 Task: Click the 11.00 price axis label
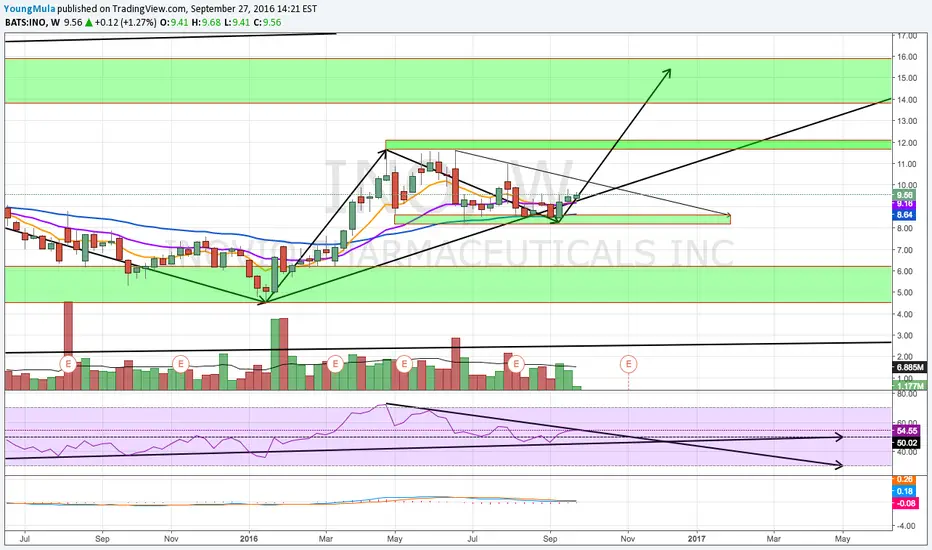tap(907, 164)
